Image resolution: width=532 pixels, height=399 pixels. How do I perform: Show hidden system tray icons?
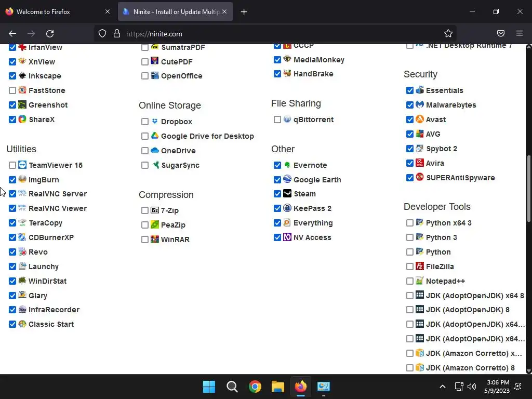point(443,387)
